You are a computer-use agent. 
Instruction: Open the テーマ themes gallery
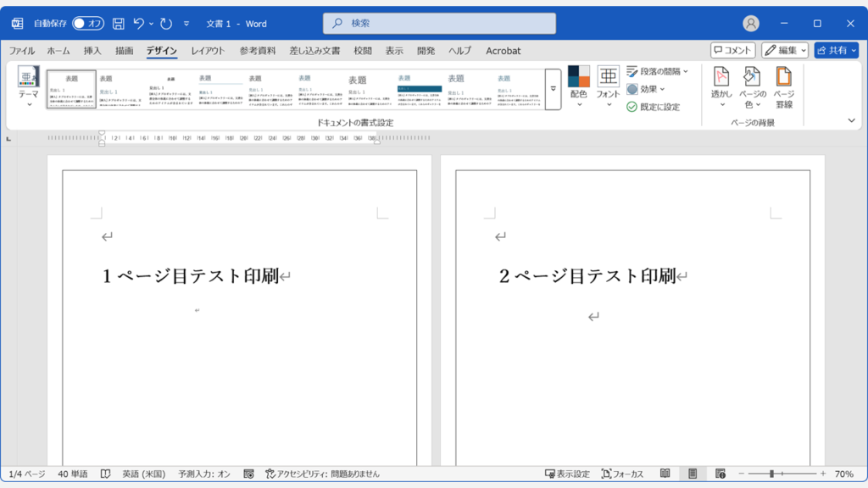(x=28, y=86)
